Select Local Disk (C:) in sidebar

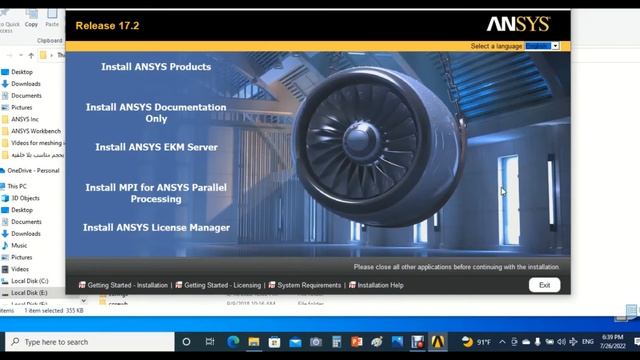[29, 281]
